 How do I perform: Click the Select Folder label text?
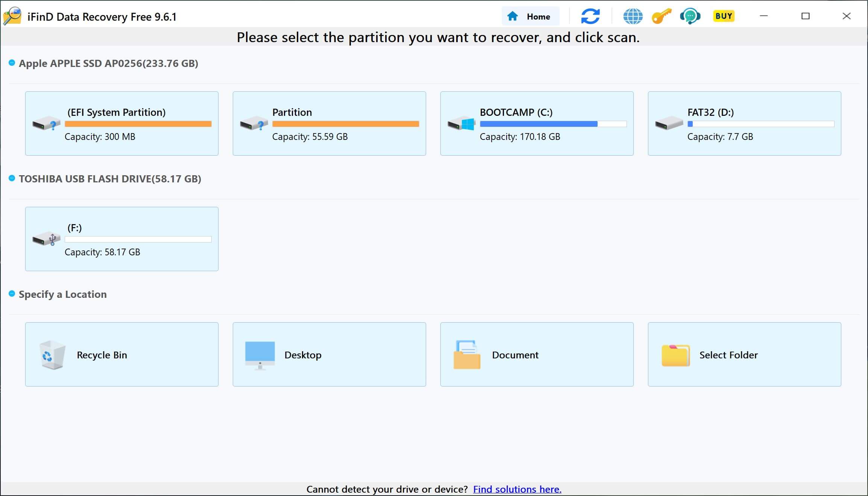point(728,355)
